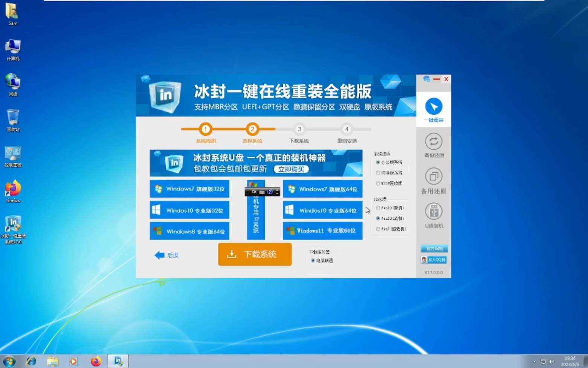Click the network icon in system tray

tap(543, 362)
